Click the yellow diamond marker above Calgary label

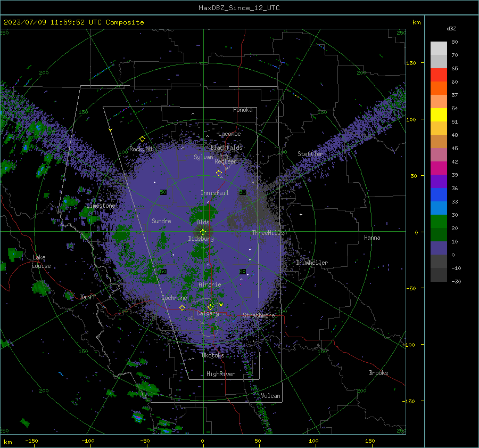[x=210, y=307]
